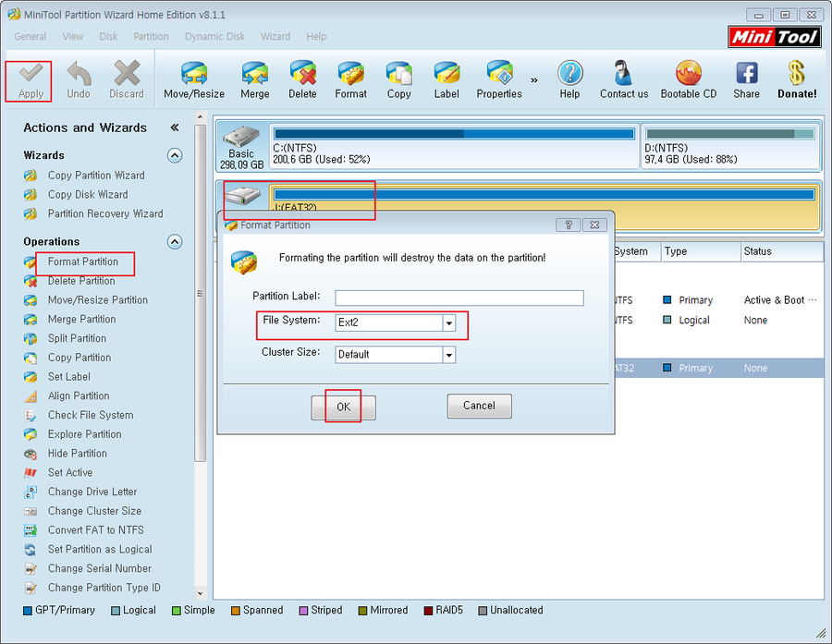Click the Donate dollar icon
The width and height of the screenshot is (832, 644).
pyautogui.click(x=796, y=74)
